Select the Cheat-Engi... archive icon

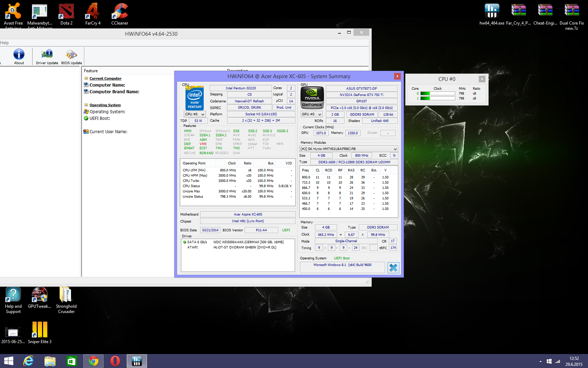545,14
